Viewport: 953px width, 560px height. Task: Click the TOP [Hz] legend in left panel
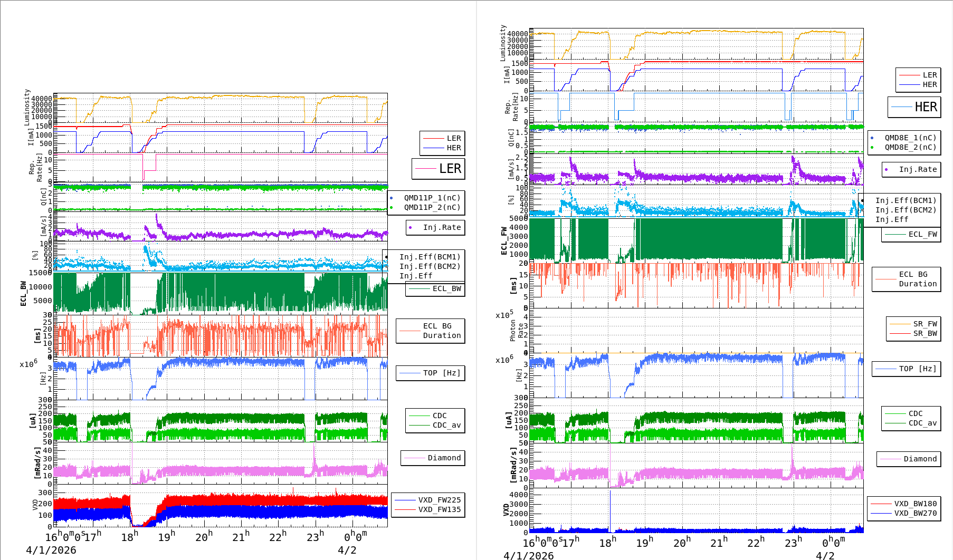point(441,373)
